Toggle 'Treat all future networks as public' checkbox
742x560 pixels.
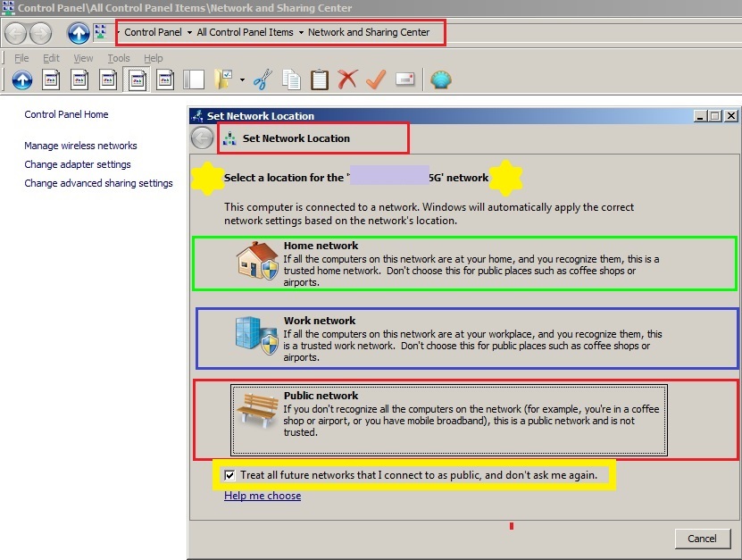pos(229,475)
